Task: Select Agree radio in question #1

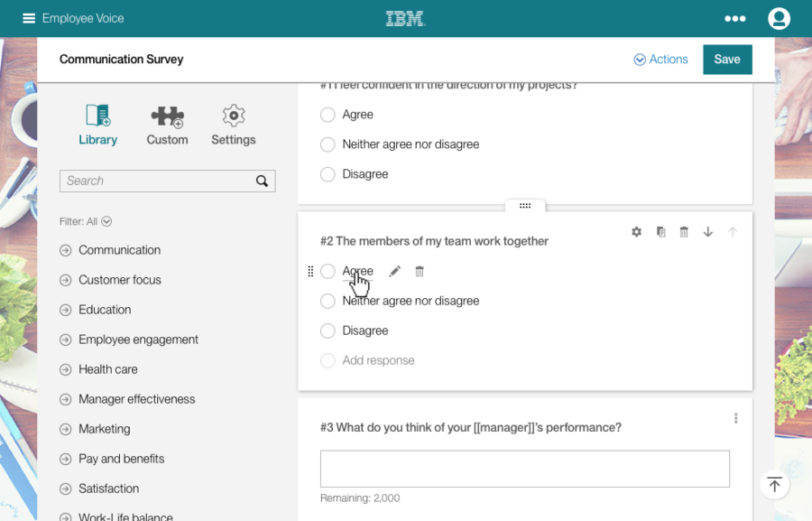Action: (328, 115)
